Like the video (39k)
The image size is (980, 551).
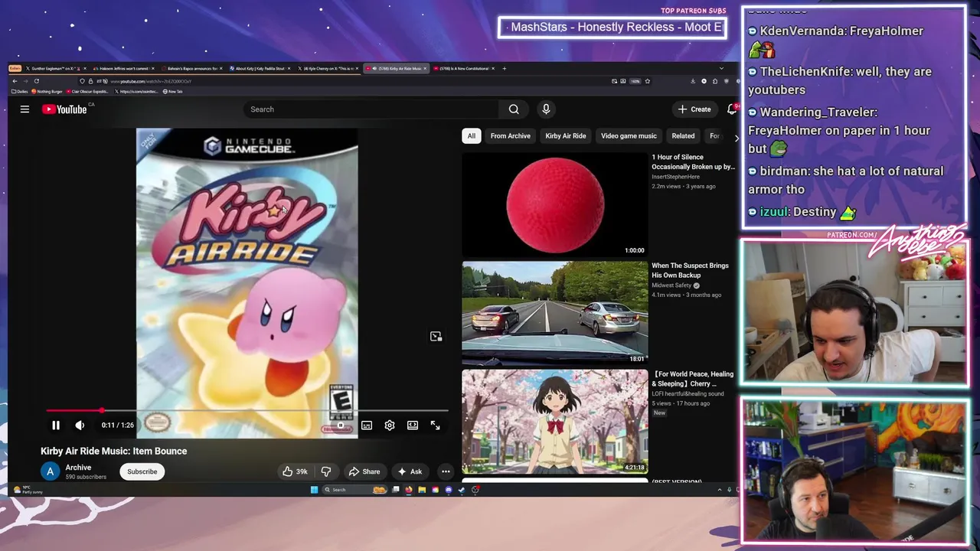[295, 471]
